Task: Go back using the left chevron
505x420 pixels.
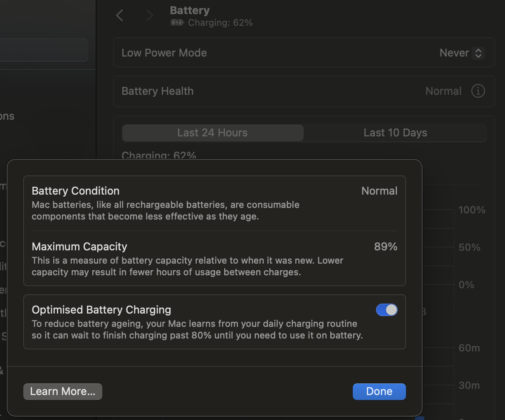Action: point(120,16)
